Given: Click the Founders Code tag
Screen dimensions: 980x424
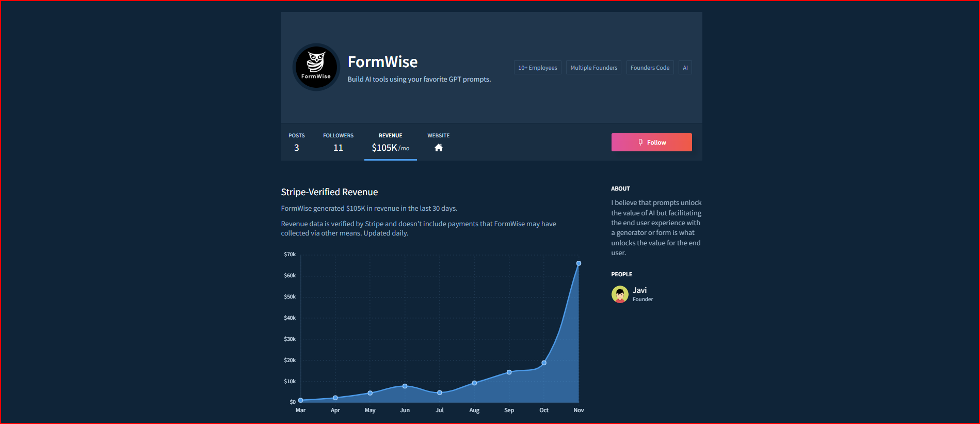Looking at the screenshot, I should (x=650, y=68).
